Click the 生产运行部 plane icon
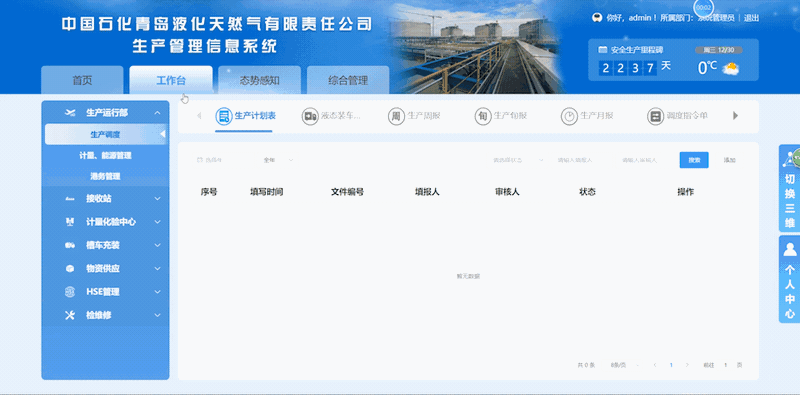This screenshot has width=800, height=395. (x=70, y=113)
